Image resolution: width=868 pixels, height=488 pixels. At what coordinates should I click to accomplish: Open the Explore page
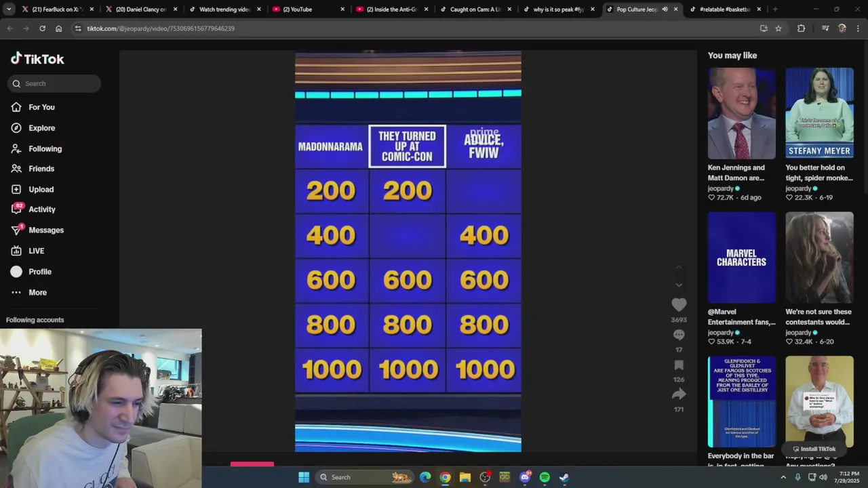pos(41,128)
